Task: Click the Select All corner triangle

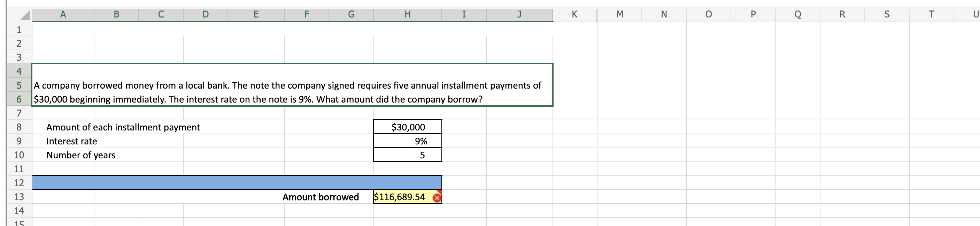Action: coord(25,15)
